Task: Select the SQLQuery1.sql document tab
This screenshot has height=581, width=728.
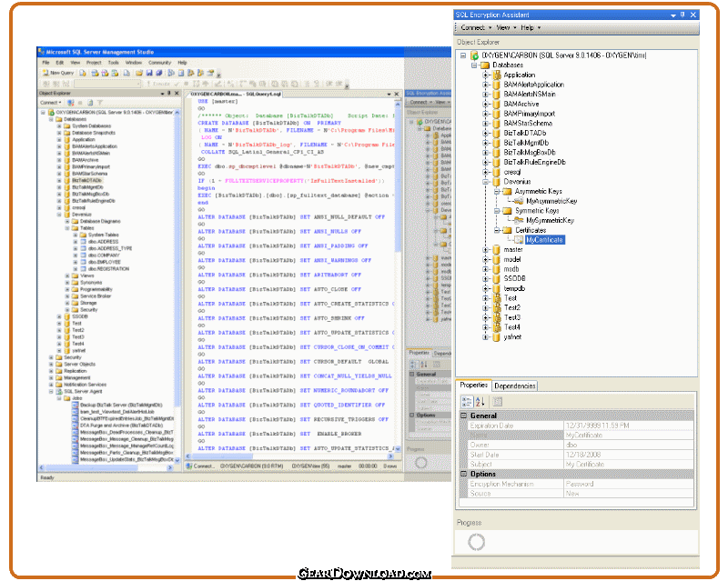Action: (x=236, y=95)
